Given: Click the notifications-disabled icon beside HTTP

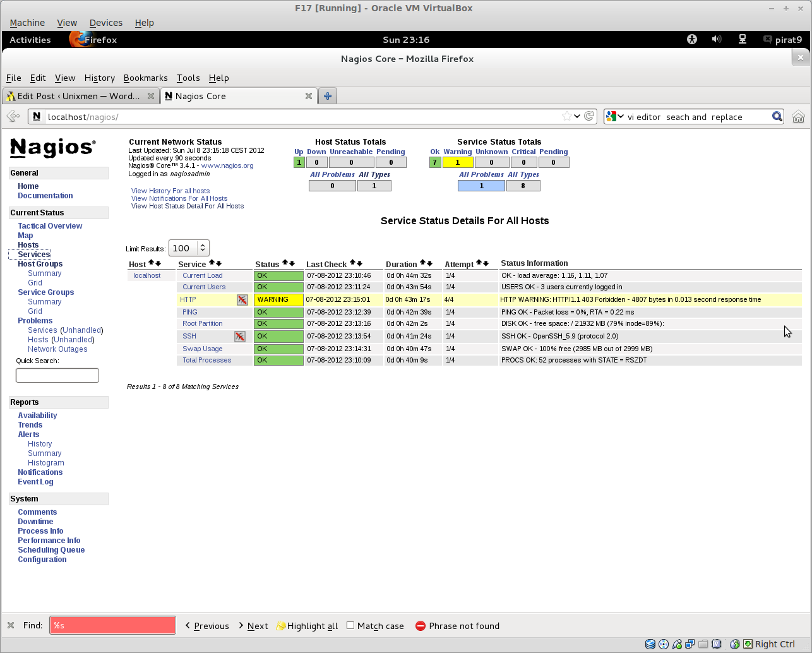Looking at the screenshot, I should pyautogui.click(x=242, y=300).
